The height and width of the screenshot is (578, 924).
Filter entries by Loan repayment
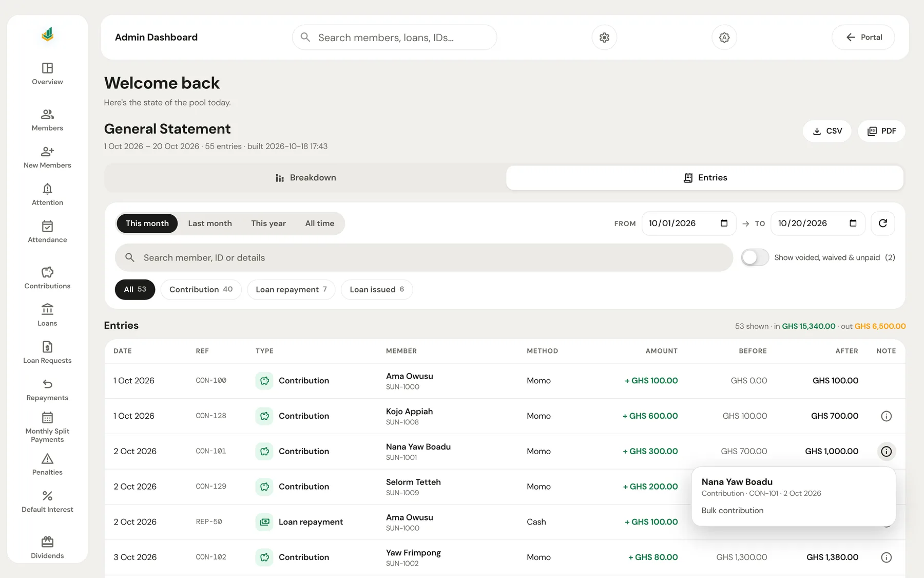tap(291, 290)
